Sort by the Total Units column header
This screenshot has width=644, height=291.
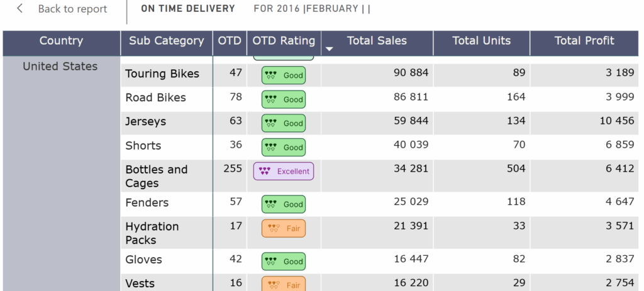481,41
